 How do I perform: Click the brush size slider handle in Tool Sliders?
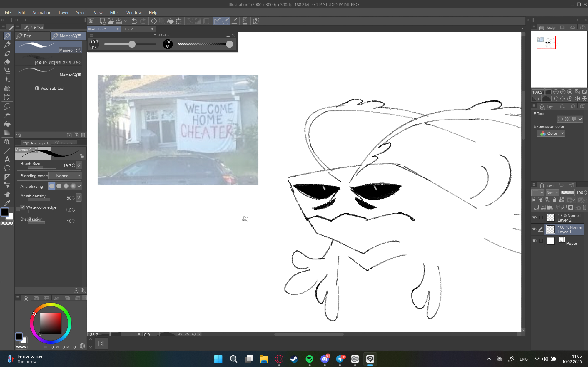pos(132,44)
